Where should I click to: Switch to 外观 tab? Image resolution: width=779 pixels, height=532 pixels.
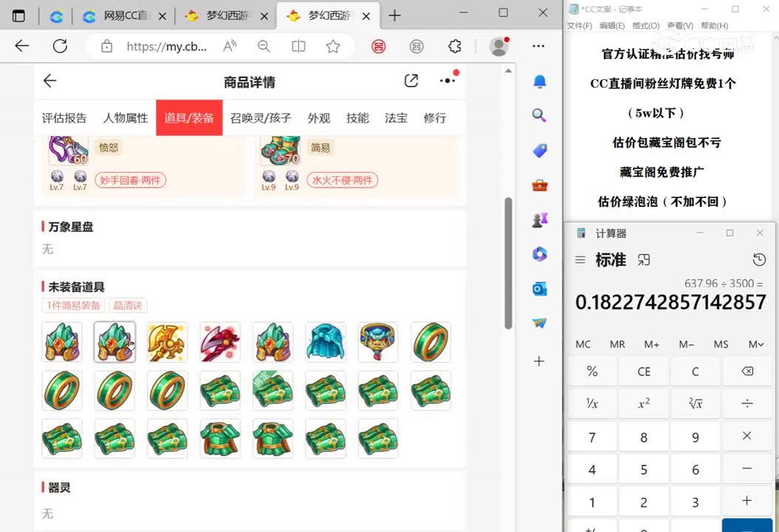click(x=319, y=118)
